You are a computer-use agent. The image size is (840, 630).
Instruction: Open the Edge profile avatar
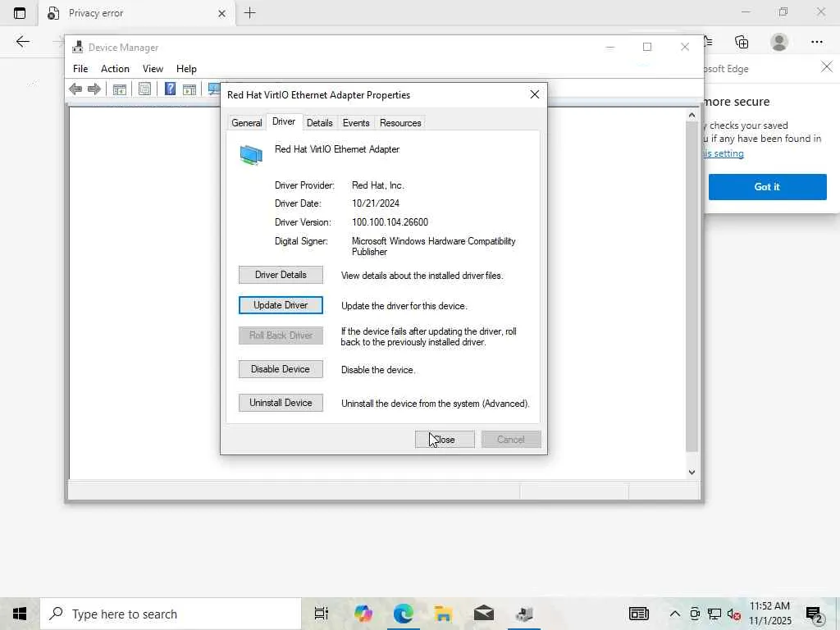[x=779, y=42]
